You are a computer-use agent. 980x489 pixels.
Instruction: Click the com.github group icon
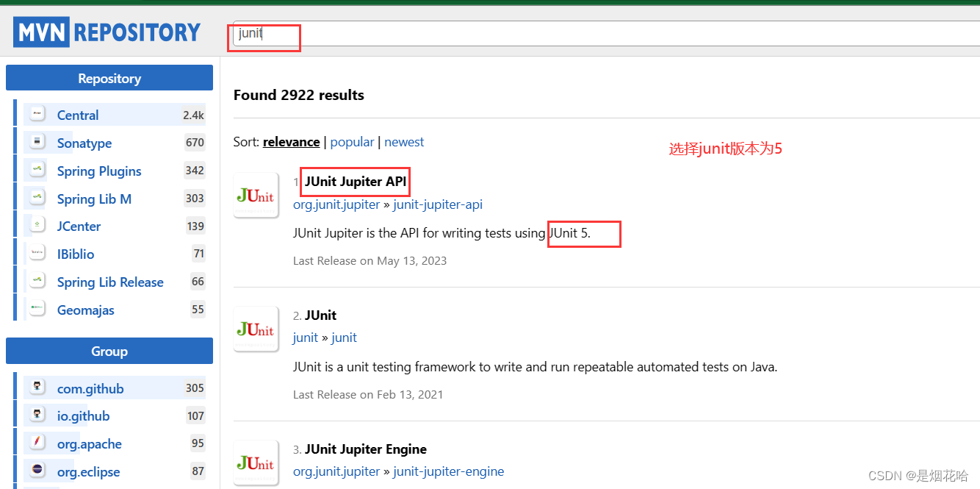(37, 388)
